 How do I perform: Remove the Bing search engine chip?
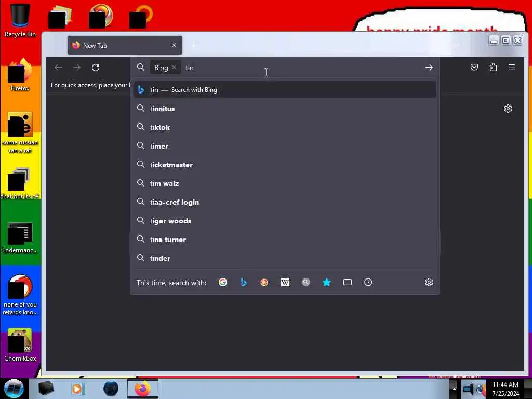pyautogui.click(x=174, y=67)
